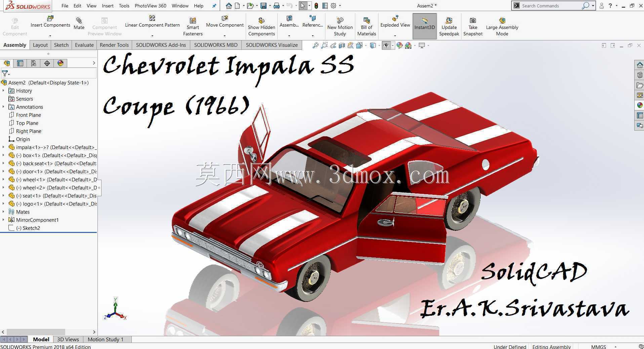Expand MirrorComponent1 node

click(3, 220)
